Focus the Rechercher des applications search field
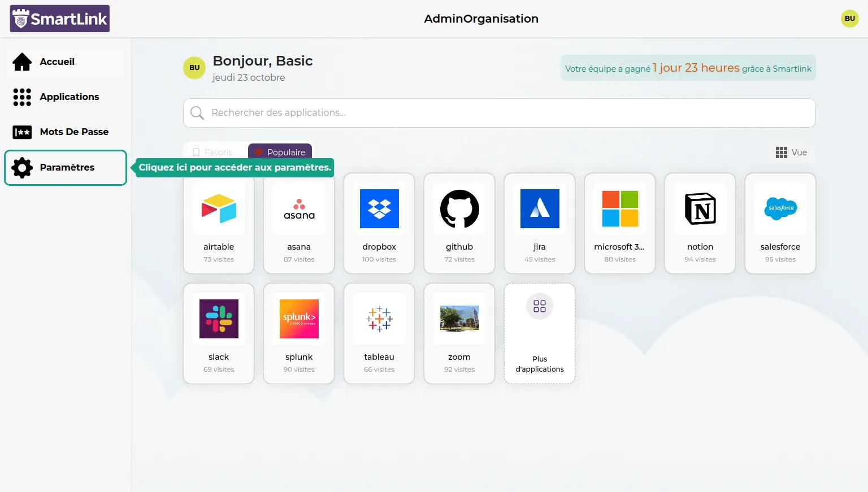 [500, 113]
